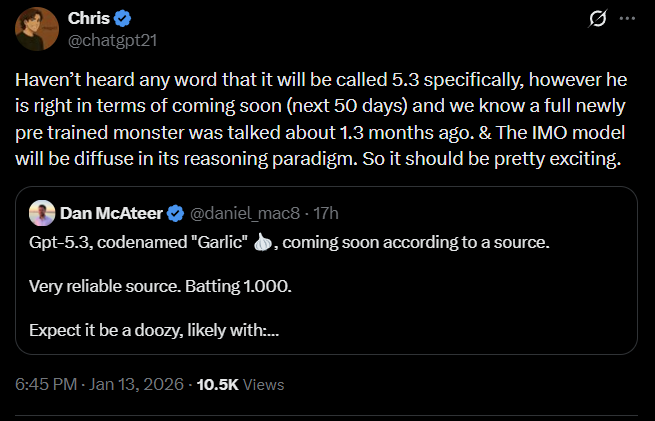Open Grok explanation icon for this post

coord(600,19)
